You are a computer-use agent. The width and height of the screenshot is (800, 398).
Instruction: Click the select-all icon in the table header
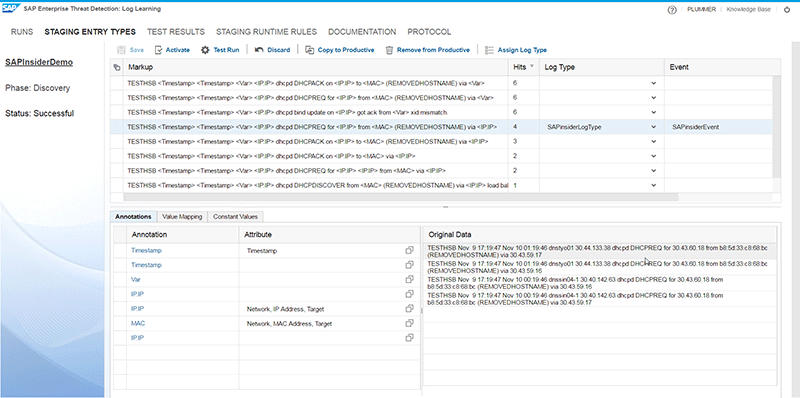tap(117, 67)
